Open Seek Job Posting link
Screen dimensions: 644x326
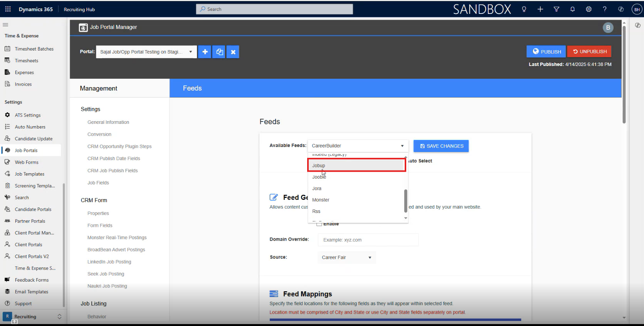[x=106, y=274]
